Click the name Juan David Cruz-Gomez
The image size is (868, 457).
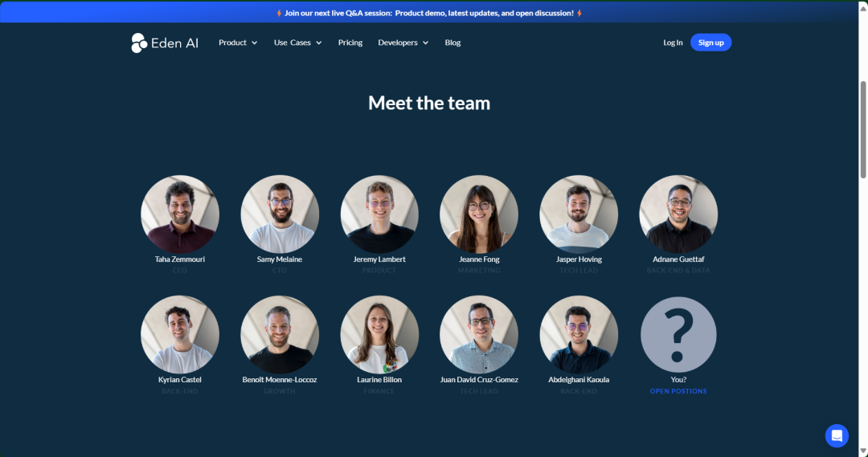(x=479, y=380)
